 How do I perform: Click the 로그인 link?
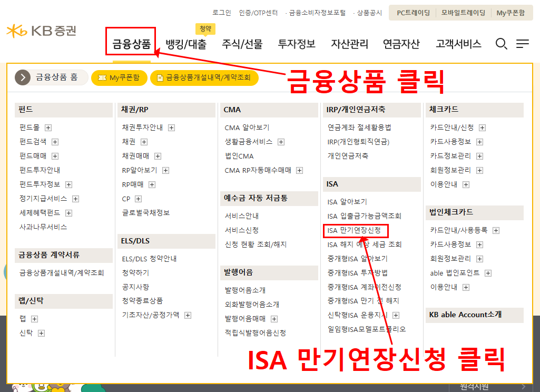pyautogui.click(x=221, y=13)
